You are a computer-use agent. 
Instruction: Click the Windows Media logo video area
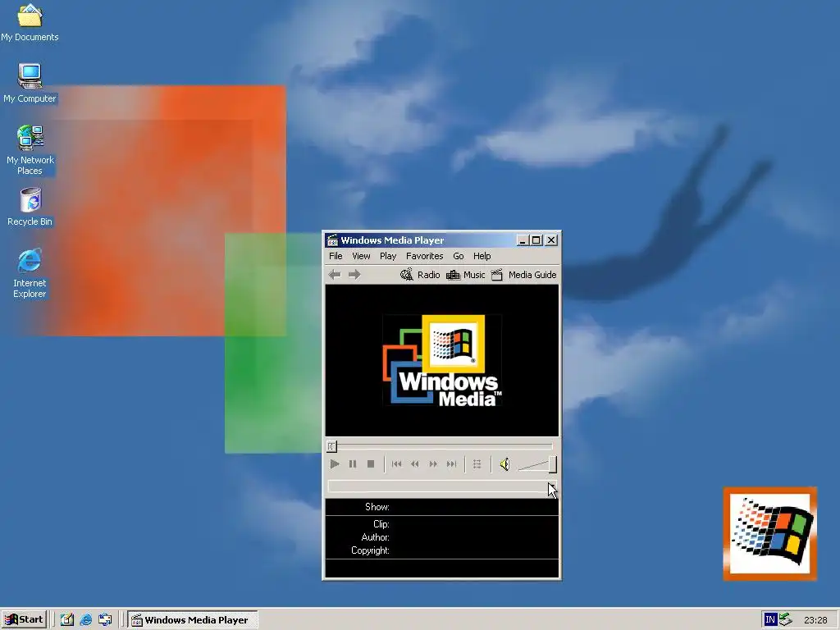442,360
